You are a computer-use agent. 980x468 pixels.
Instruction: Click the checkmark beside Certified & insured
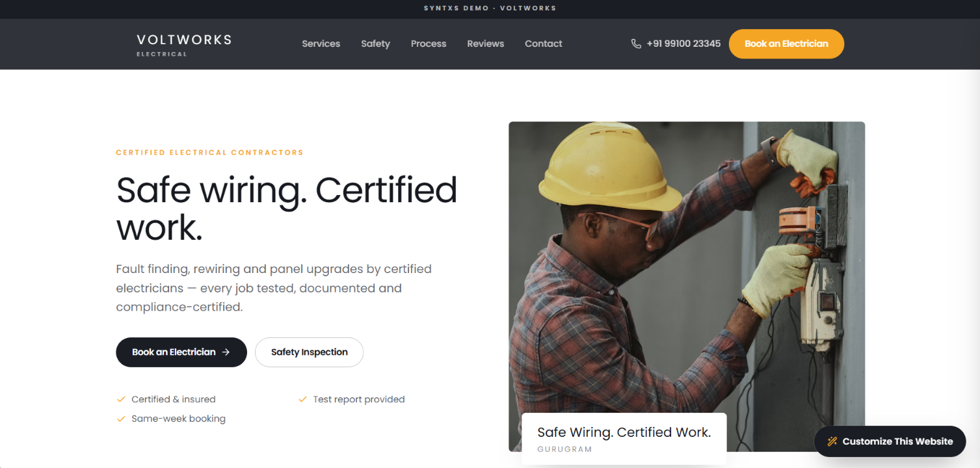click(x=121, y=399)
